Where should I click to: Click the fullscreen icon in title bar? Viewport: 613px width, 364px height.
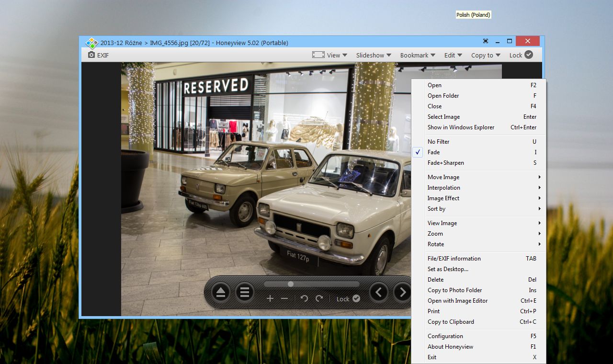click(x=486, y=41)
